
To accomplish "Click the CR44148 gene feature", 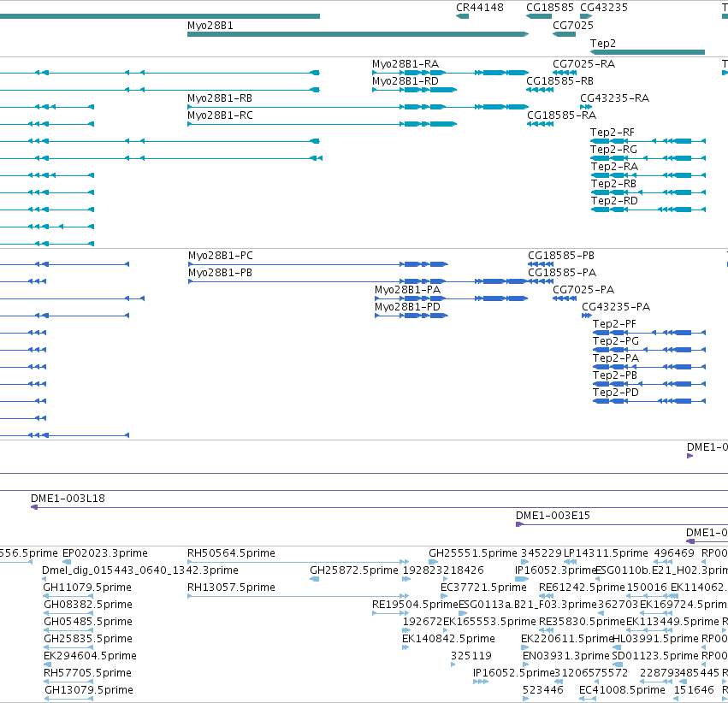I will [x=463, y=16].
